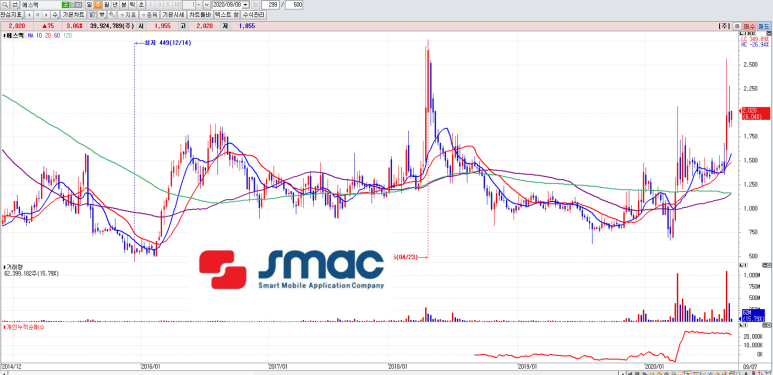This screenshot has width=773, height=375.
Task: Click the 거래량 volume panel label
Action: click(13, 267)
